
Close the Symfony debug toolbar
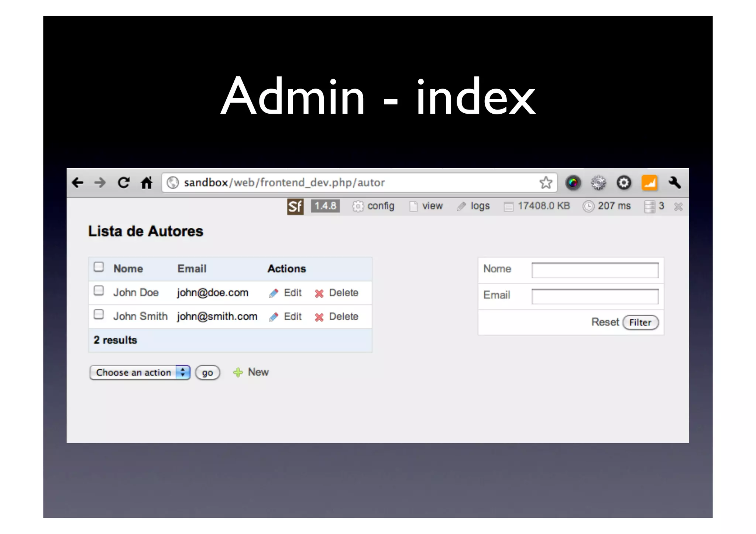click(x=678, y=206)
